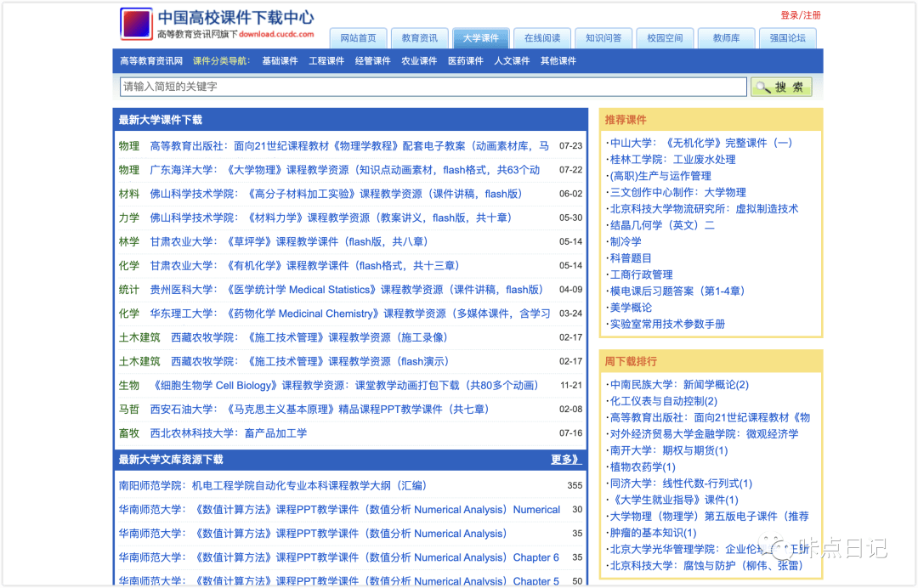
Task: Open the 制冷学 recommended link
Action: point(626,241)
